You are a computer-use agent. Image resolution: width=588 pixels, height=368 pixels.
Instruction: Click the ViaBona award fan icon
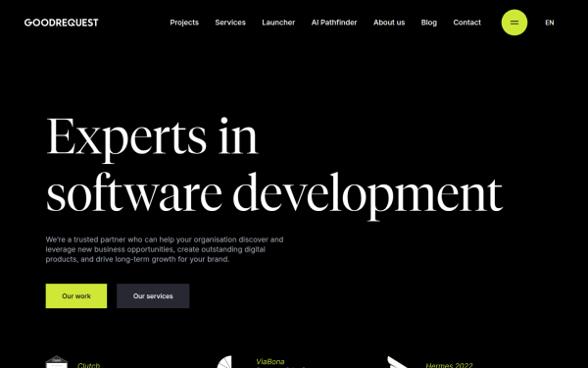pyautogui.click(x=224, y=362)
